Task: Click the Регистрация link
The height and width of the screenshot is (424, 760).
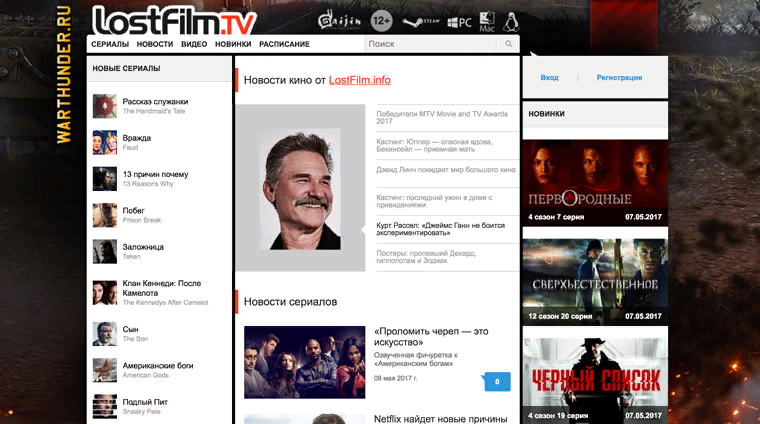Action: tap(619, 78)
